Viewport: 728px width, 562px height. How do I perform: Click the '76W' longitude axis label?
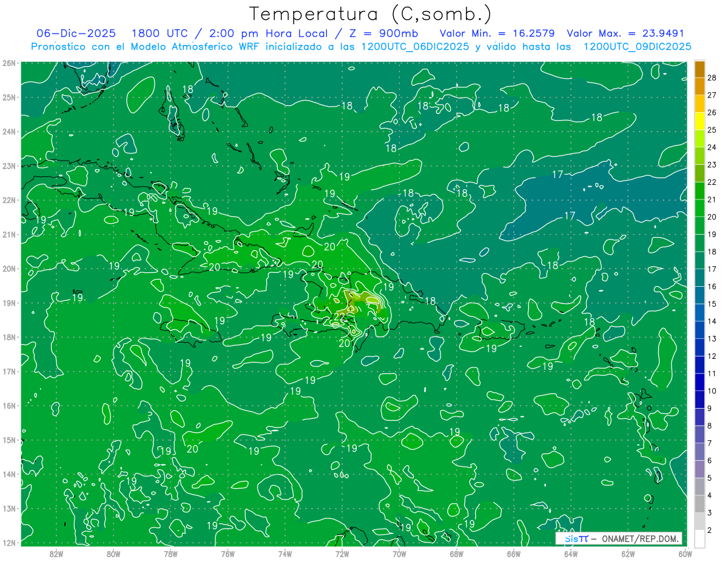point(227,554)
